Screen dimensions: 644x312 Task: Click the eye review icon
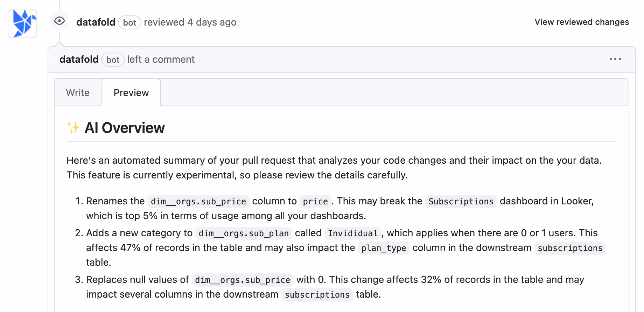[59, 21]
